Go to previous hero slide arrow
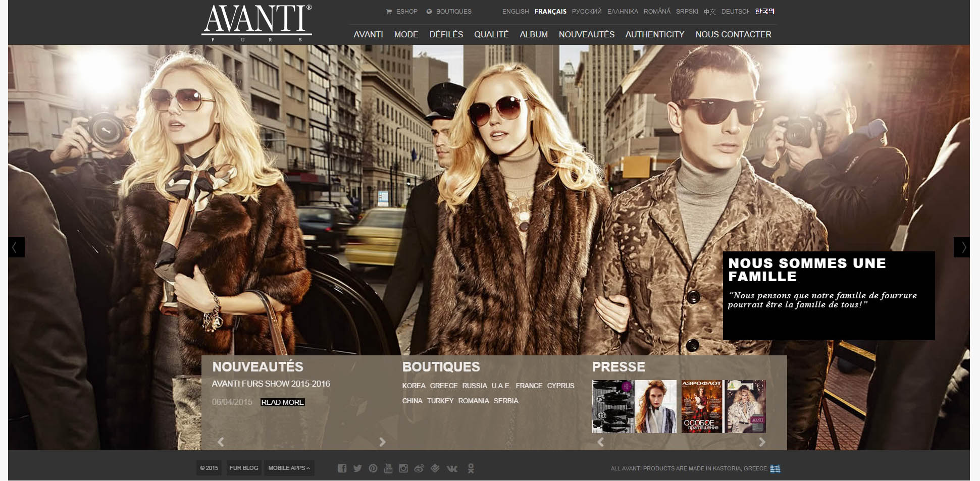 point(16,247)
